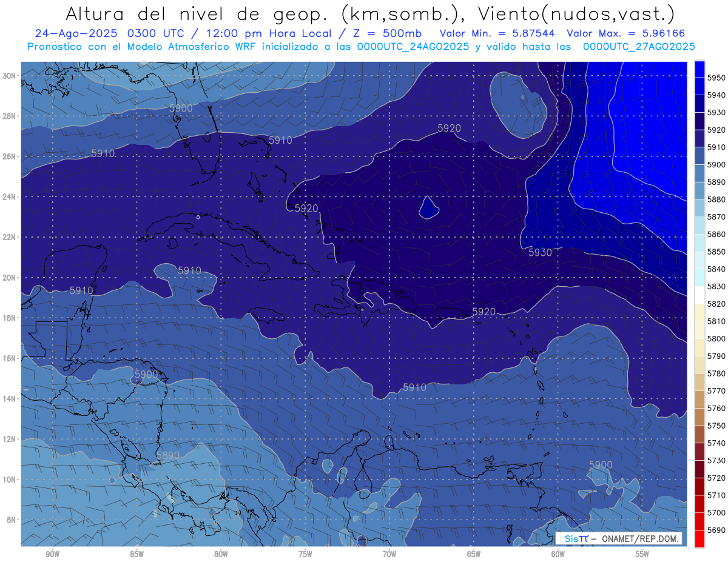Click the 5950 colorbar tick label
The height and width of the screenshot is (562, 728).
(x=716, y=78)
